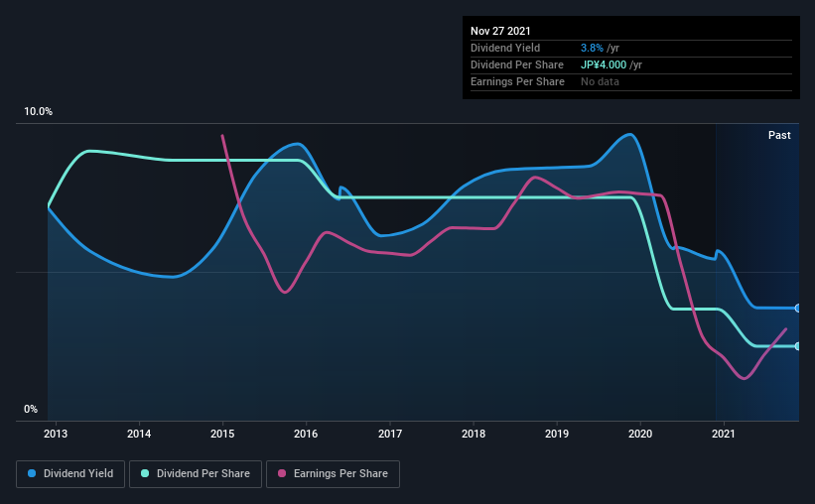Click the 2019 x-axis label

pos(557,434)
